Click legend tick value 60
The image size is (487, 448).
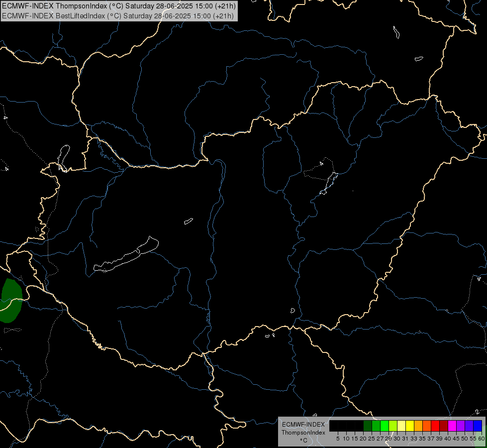click(x=482, y=439)
